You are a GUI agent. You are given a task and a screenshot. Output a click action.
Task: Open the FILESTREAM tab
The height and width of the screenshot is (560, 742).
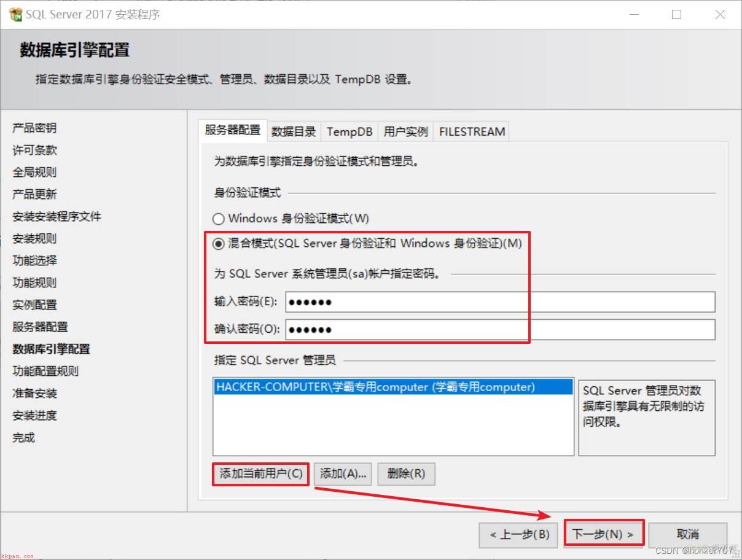pyautogui.click(x=472, y=131)
